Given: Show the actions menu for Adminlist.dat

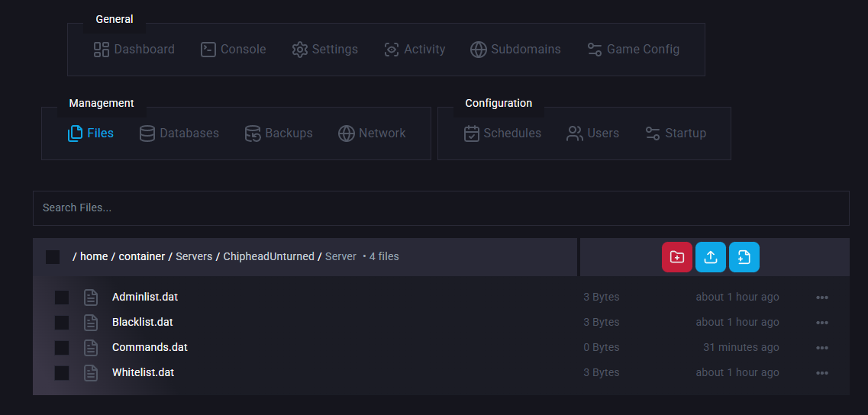Looking at the screenshot, I should [822, 298].
